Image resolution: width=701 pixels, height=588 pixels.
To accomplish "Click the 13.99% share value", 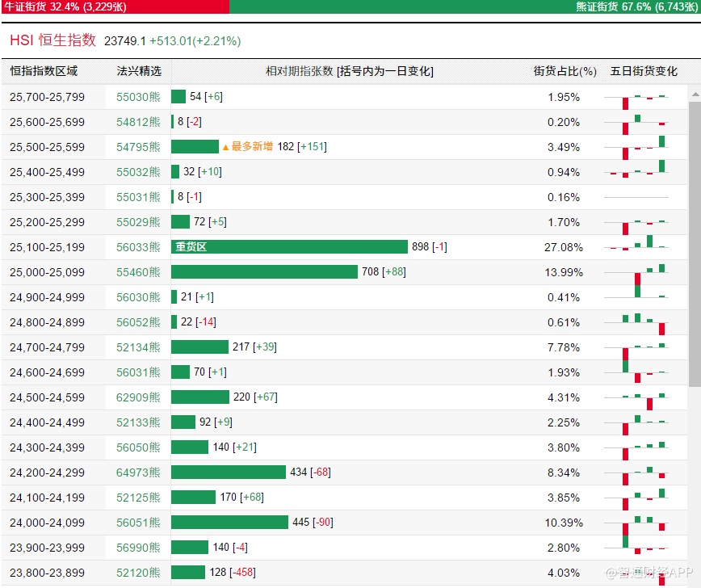I will 564,272.
